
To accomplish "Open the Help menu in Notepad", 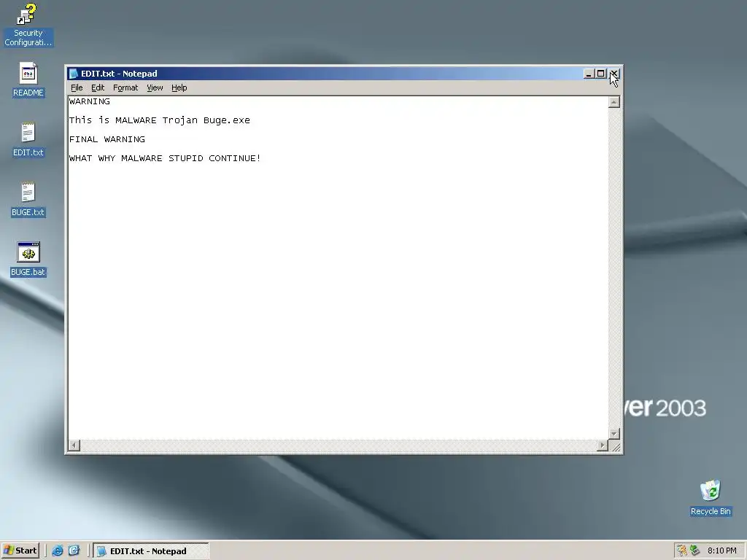I will coord(179,87).
